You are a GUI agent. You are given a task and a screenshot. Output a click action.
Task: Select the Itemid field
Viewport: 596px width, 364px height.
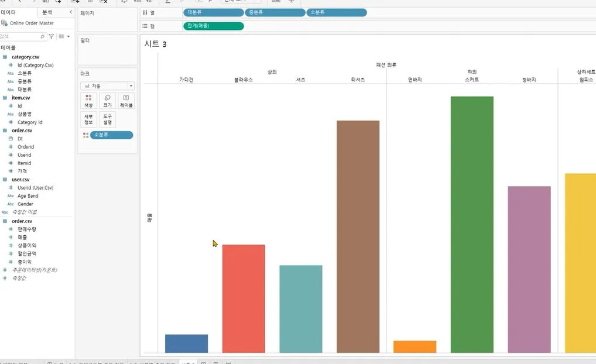click(x=25, y=163)
